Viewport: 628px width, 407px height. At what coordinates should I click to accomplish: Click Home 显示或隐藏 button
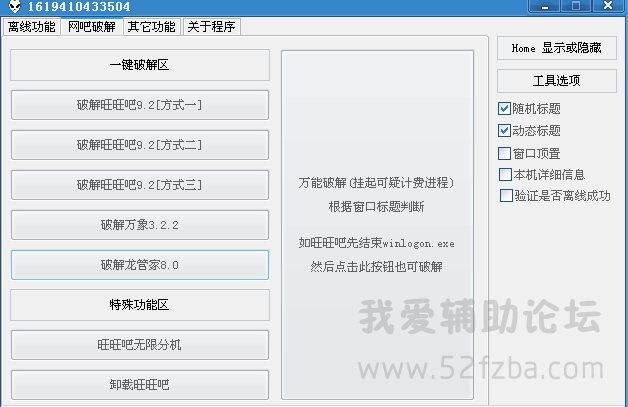click(557, 48)
